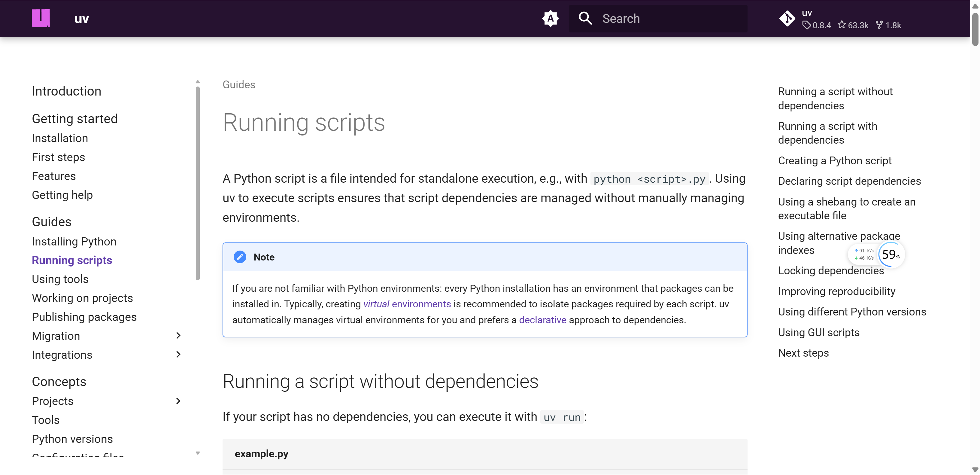Toggle the automatic color theme icon
980x475 pixels.
coord(550,18)
